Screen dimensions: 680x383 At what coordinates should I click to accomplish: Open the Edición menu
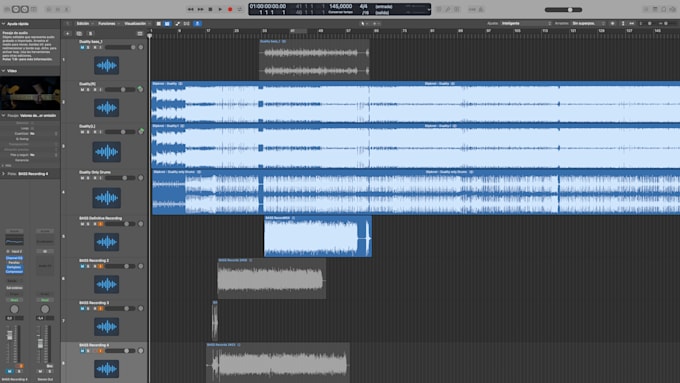[84, 23]
